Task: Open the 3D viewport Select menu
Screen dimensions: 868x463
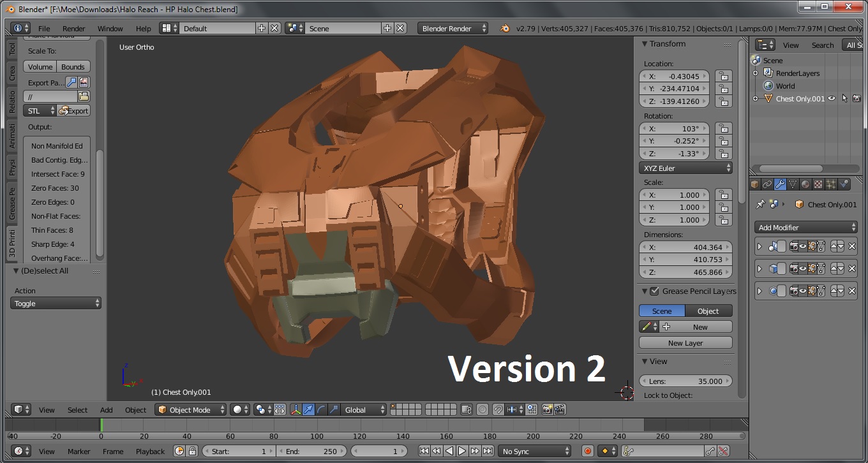Action: click(78, 409)
